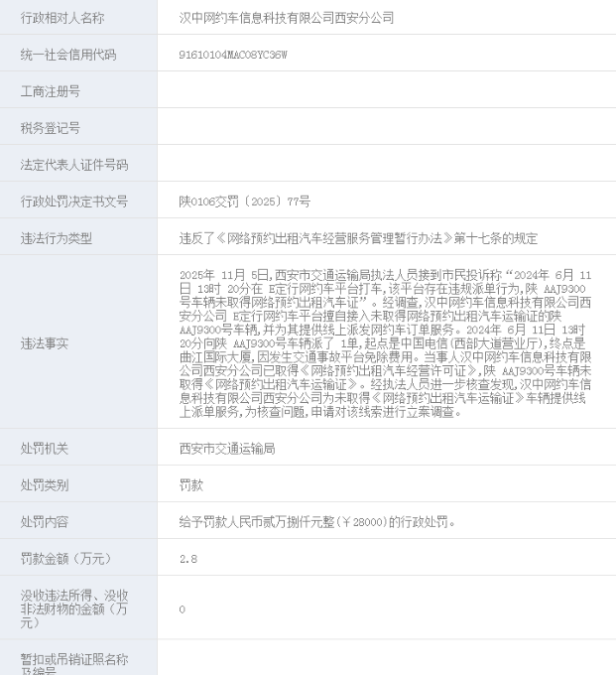Click the 违法行为类型 label cell
This screenshot has height=675, width=616.
[57, 238]
